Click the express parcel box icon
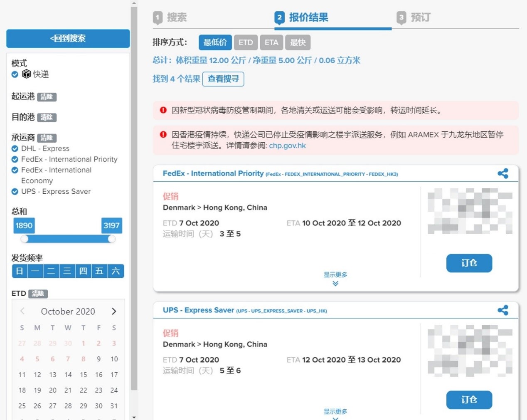The image size is (527, 420). (27, 74)
